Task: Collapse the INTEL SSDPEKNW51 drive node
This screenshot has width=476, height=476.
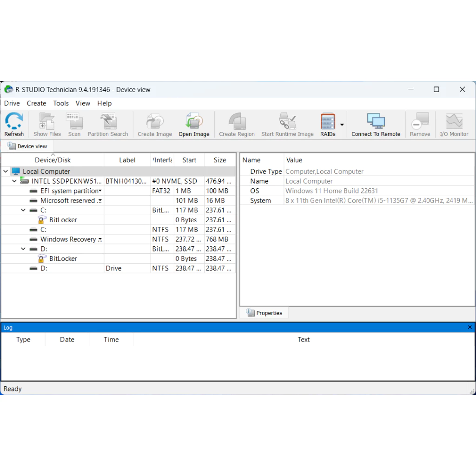Action: click(14, 181)
